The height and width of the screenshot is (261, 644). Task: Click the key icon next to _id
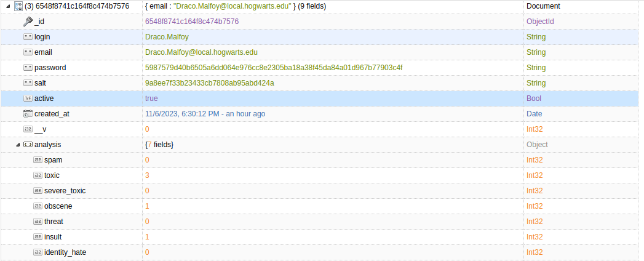point(28,22)
